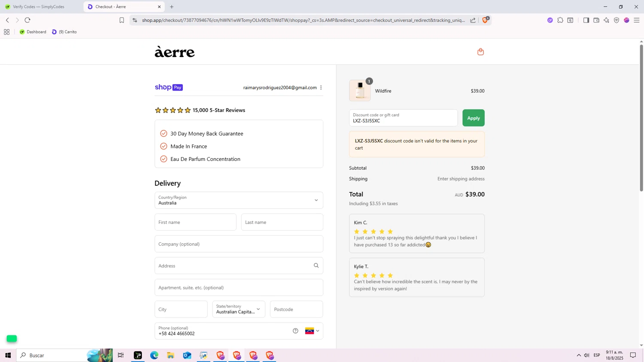644x362 pixels.
Task: Close the Checkout Àerre tab
Action: coord(159,7)
